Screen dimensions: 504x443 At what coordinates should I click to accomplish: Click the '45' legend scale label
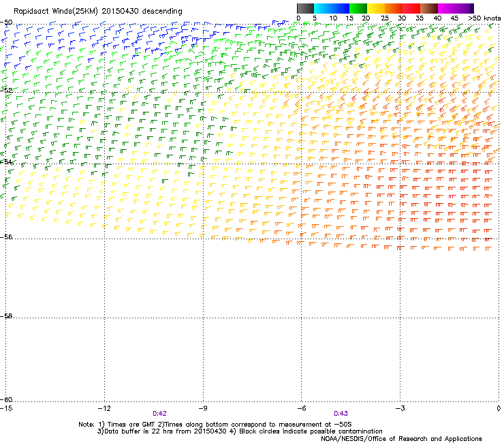pos(454,18)
